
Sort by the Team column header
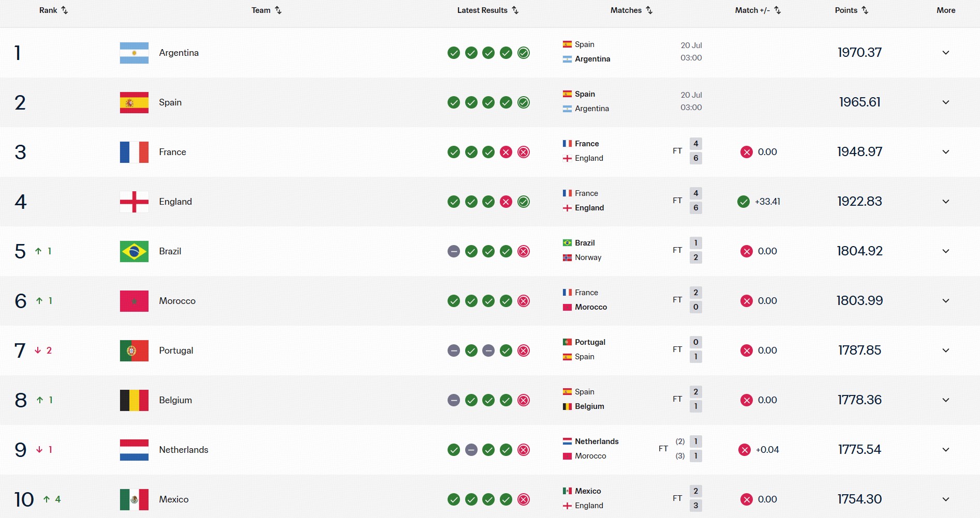[266, 10]
